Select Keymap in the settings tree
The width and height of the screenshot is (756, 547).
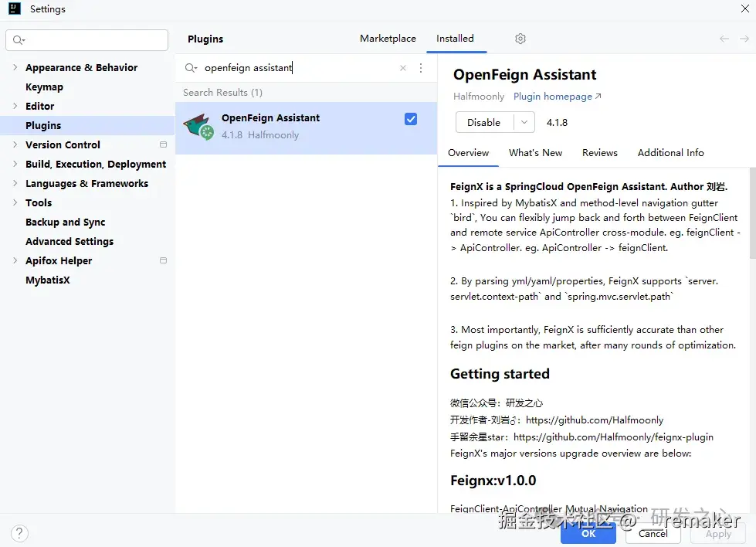point(44,87)
